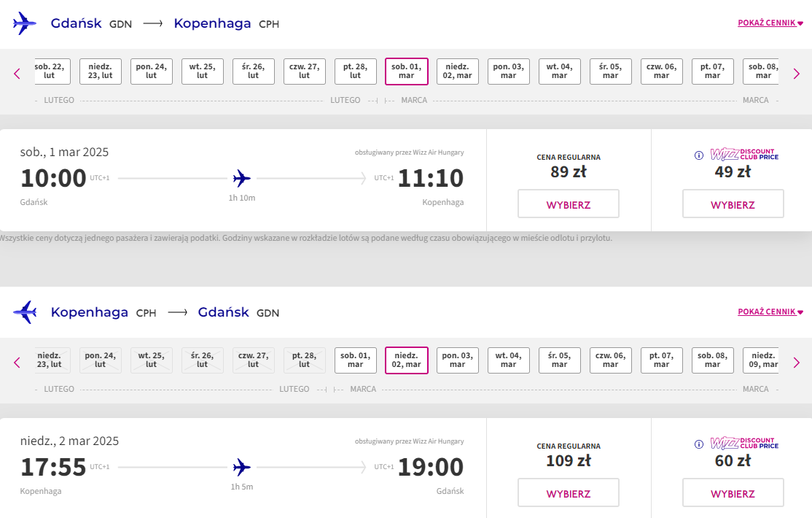Select return date pon. 03, mar
This screenshot has height=518, width=812.
457,360
